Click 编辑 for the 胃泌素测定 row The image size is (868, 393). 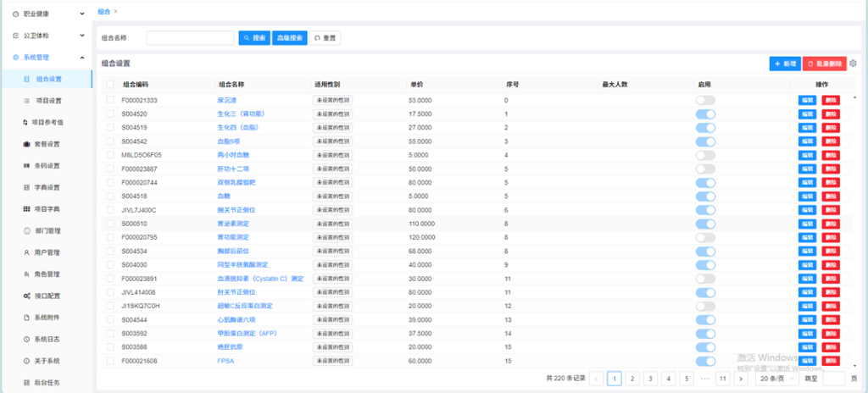pyautogui.click(x=807, y=224)
